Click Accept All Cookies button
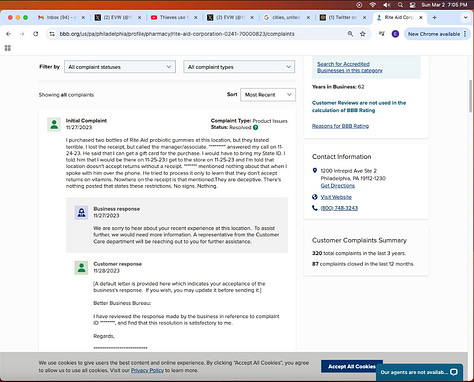 coord(352,366)
